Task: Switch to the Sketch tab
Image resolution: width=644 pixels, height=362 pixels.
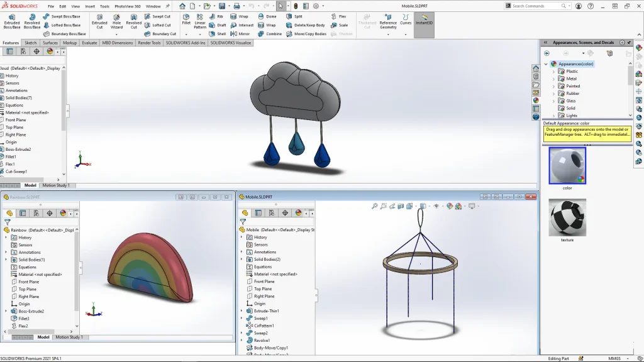Action: [x=30, y=43]
